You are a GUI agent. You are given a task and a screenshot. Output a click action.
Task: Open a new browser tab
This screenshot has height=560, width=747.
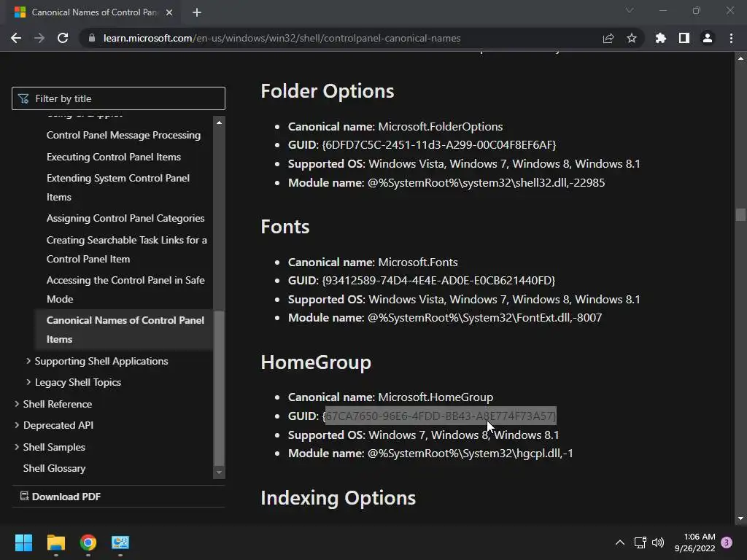pos(197,12)
